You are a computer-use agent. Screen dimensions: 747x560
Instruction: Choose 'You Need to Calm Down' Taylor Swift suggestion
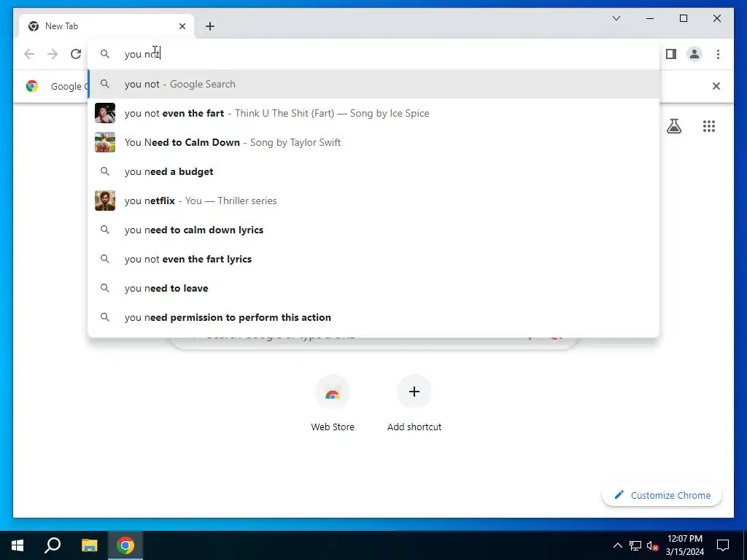pos(374,142)
